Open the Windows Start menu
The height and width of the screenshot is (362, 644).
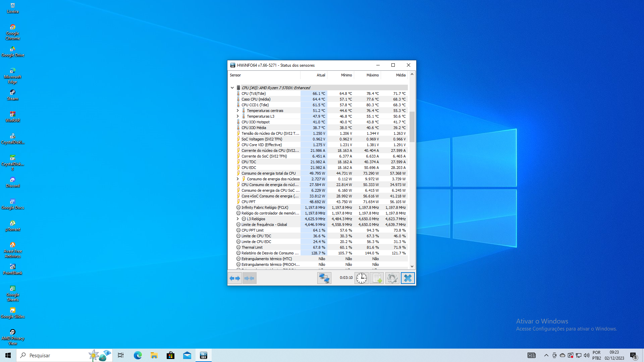point(8,355)
